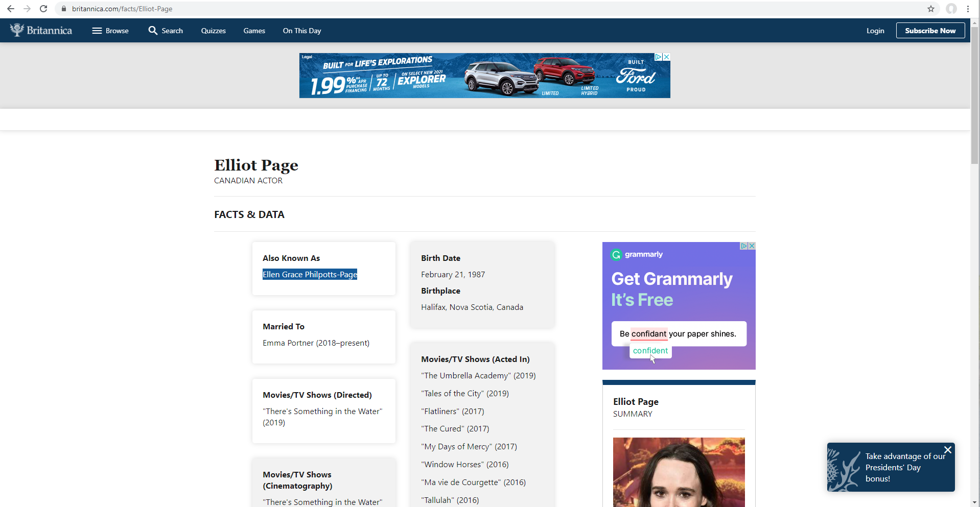The width and height of the screenshot is (980, 507).
Task: Click birth date February 21, 1987
Action: 453,275
